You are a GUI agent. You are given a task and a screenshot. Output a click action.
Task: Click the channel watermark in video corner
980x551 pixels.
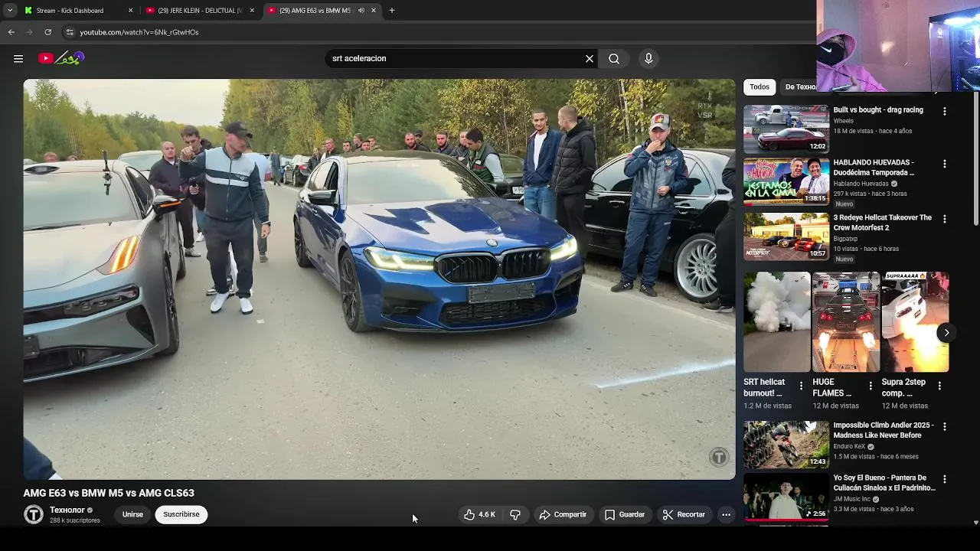(x=719, y=458)
